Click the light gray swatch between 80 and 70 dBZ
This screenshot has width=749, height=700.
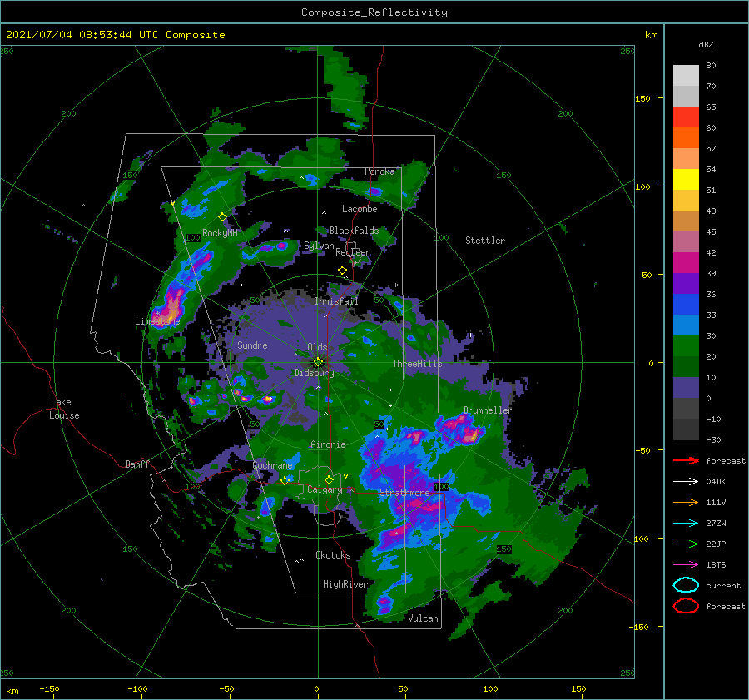point(686,75)
